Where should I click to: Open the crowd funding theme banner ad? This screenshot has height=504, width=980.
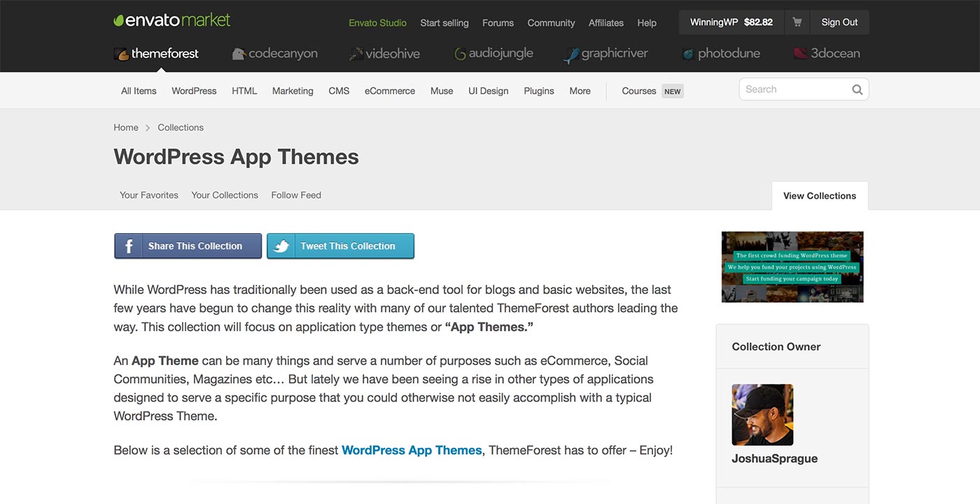coord(792,267)
